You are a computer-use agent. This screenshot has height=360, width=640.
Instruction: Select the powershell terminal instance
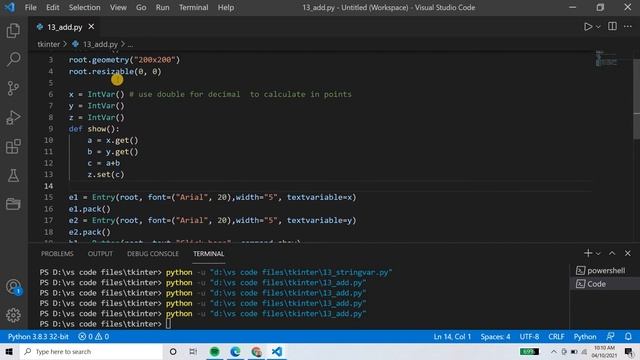click(x=604, y=271)
